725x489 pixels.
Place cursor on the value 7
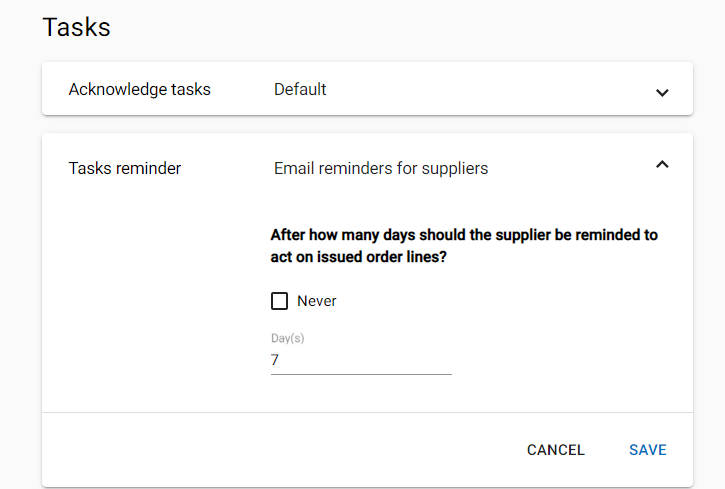pos(275,360)
